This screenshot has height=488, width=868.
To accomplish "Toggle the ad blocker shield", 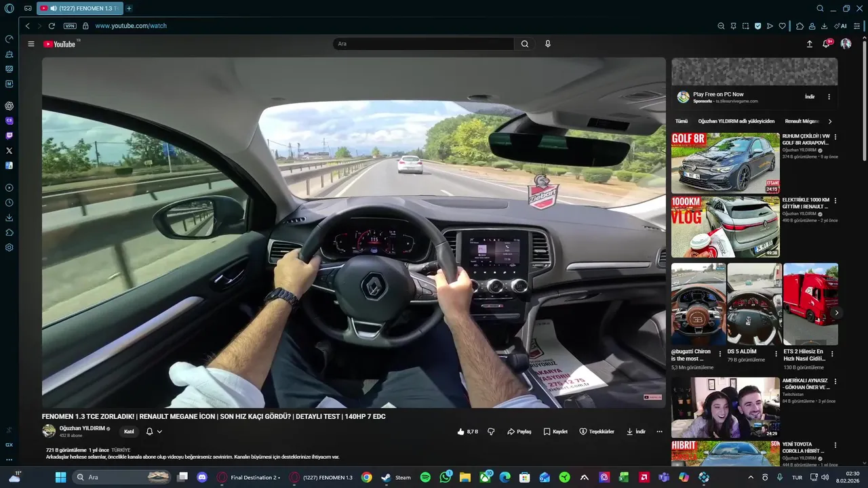I will (x=757, y=26).
